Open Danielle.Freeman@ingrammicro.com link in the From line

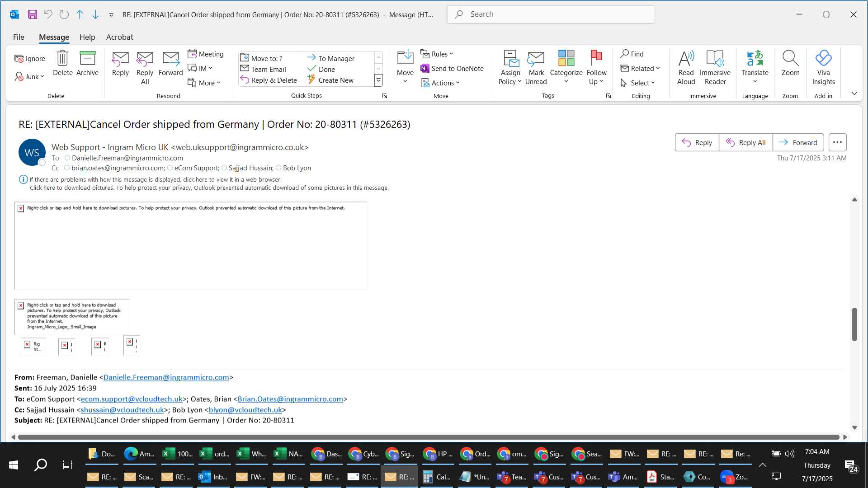166,377
